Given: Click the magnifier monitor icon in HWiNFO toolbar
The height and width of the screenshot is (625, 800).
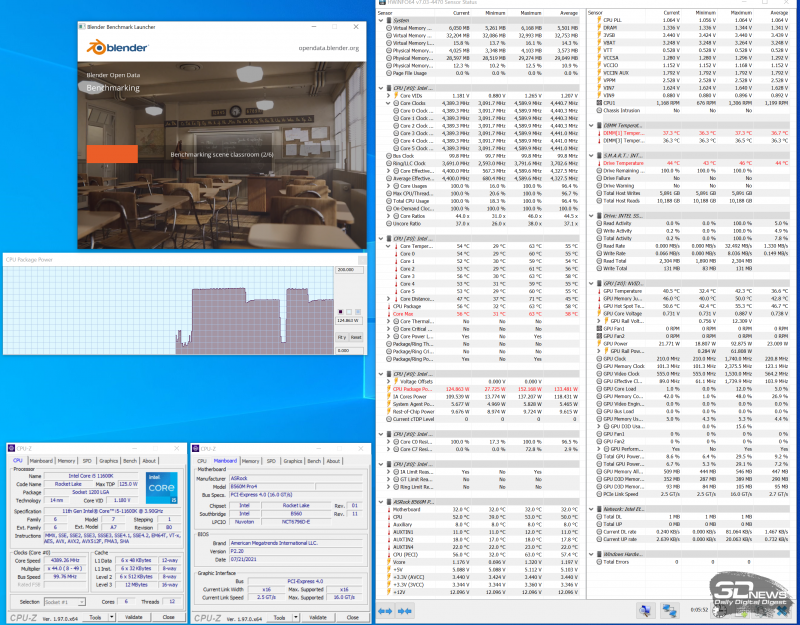Looking at the screenshot, I should 645,610.
